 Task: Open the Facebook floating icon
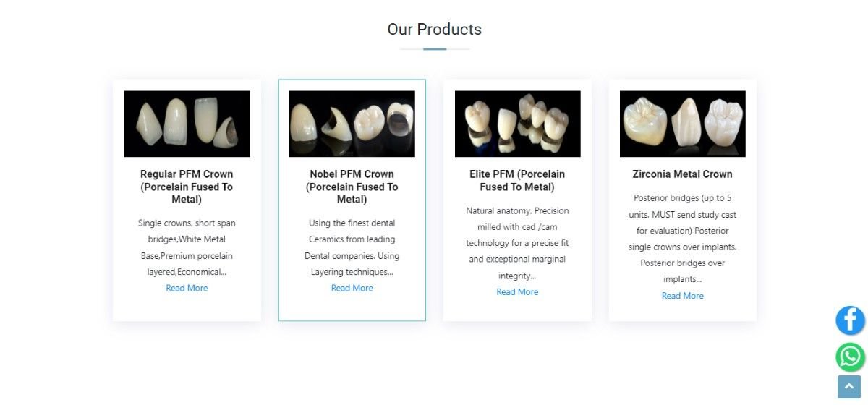point(851,320)
